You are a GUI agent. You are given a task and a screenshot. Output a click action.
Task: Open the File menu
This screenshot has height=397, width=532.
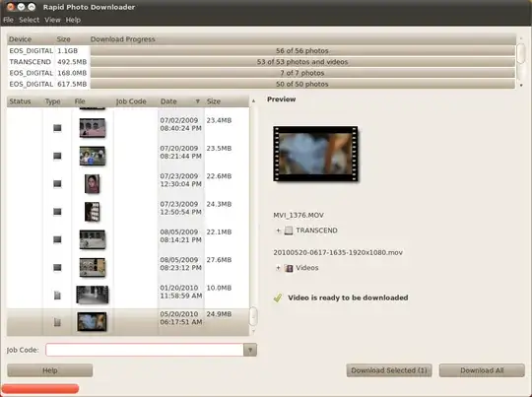tap(8, 20)
